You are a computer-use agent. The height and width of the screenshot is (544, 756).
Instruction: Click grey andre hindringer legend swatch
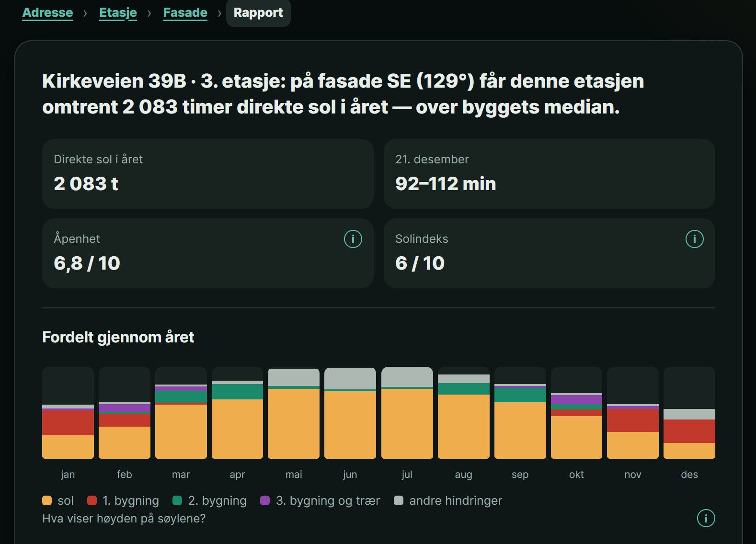tap(399, 500)
